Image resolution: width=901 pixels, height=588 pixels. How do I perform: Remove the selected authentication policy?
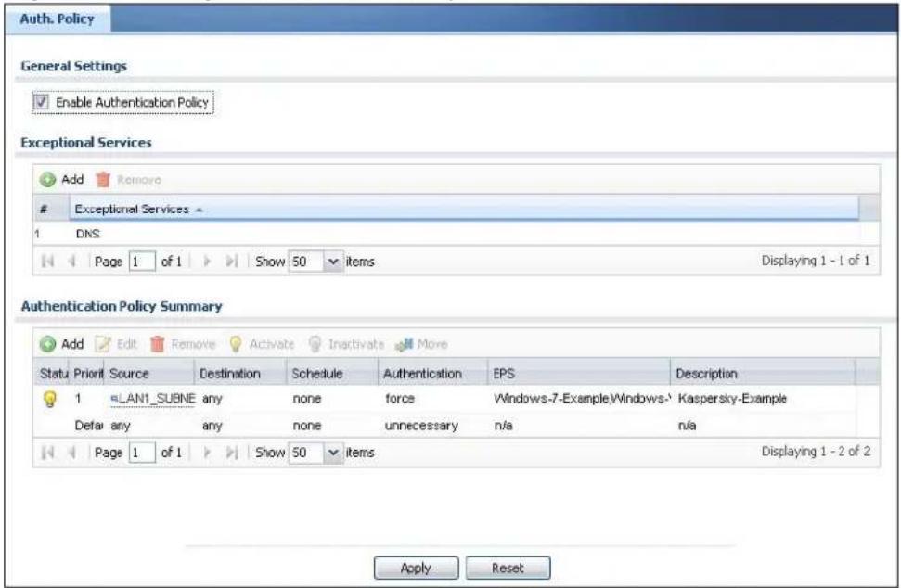click(x=183, y=344)
